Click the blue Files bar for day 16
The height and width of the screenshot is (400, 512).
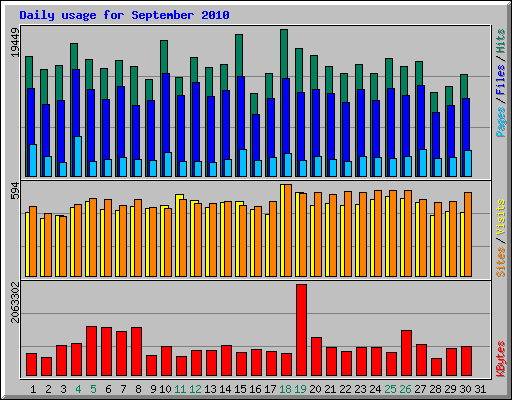256,137
